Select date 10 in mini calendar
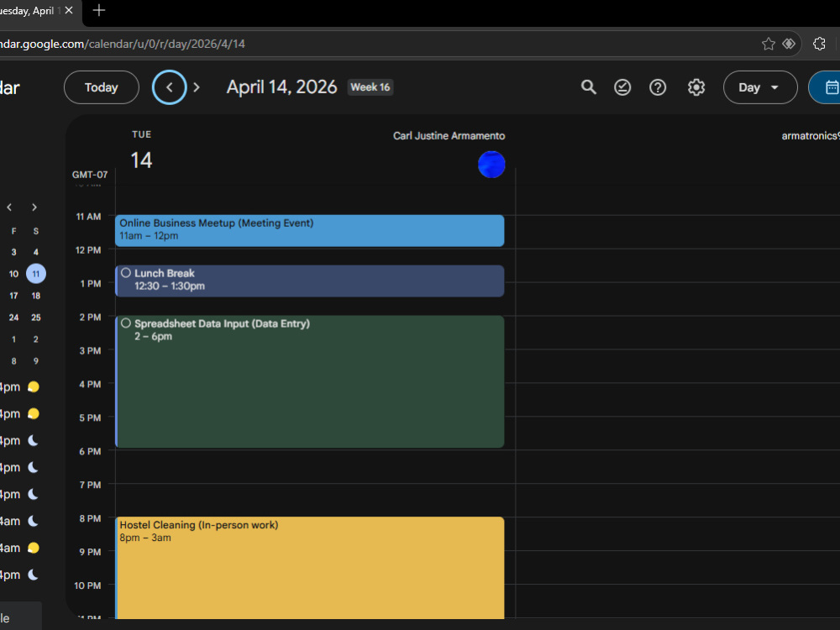 pyautogui.click(x=14, y=274)
